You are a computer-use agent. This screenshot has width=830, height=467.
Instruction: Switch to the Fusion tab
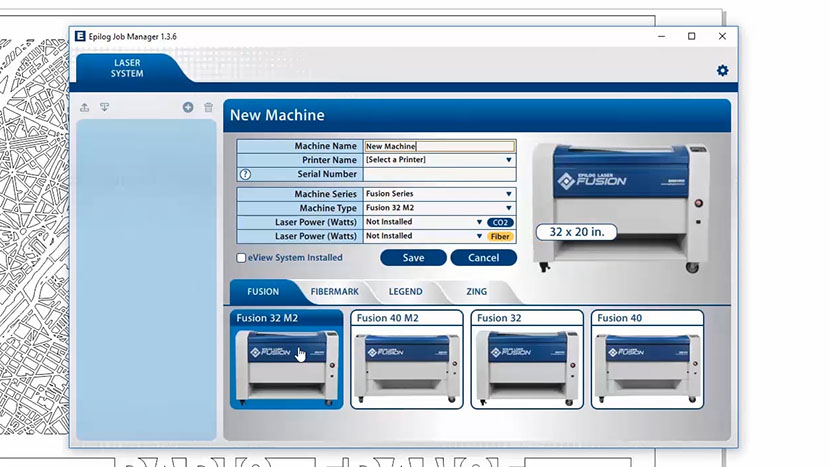[x=263, y=292]
